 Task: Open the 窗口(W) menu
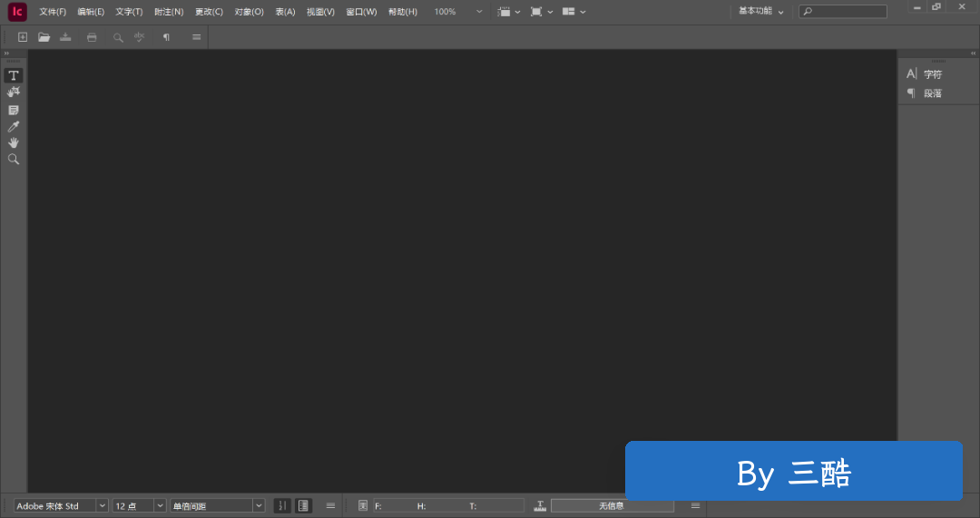361,12
